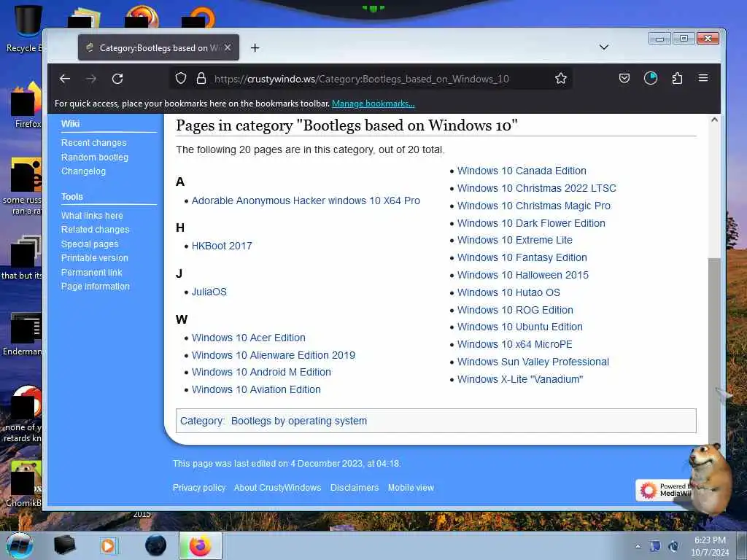Open Windows Media Player from taskbar
Screen dimensions: 747x560
pos(108,545)
